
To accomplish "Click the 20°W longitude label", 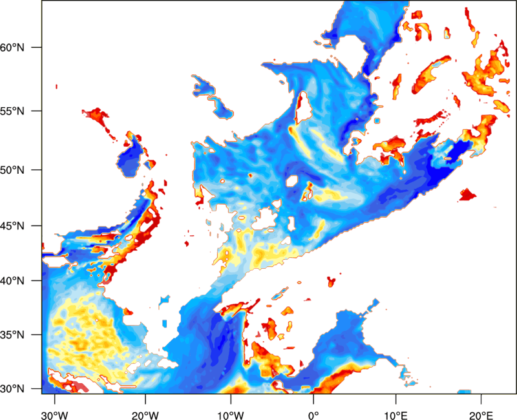I will click(145, 415).
